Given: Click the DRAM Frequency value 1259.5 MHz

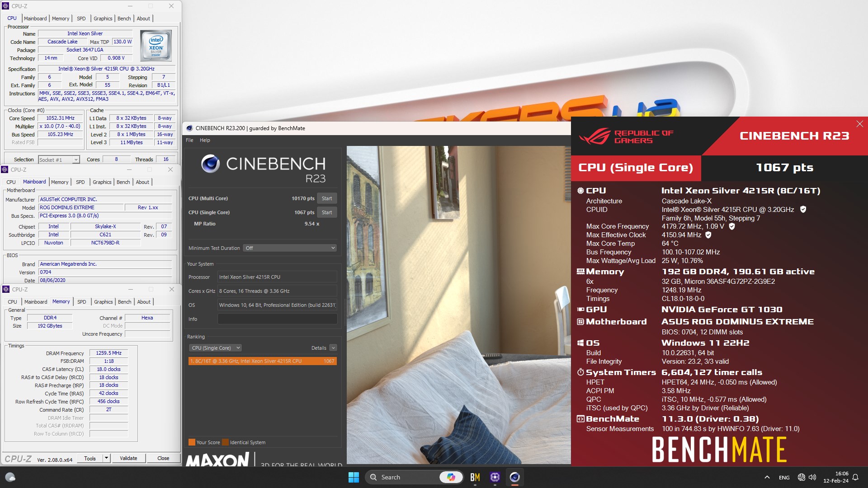Looking at the screenshot, I should (x=108, y=353).
